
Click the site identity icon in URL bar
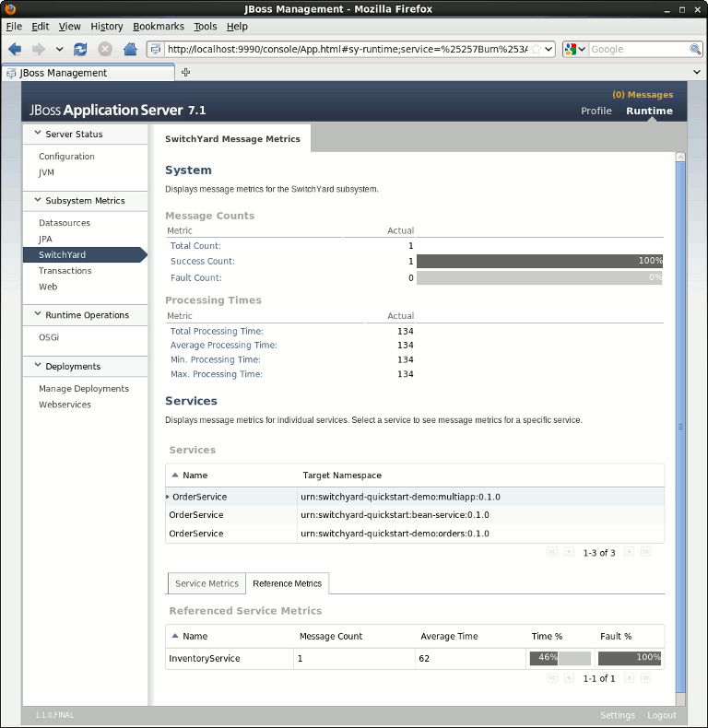[x=156, y=49]
